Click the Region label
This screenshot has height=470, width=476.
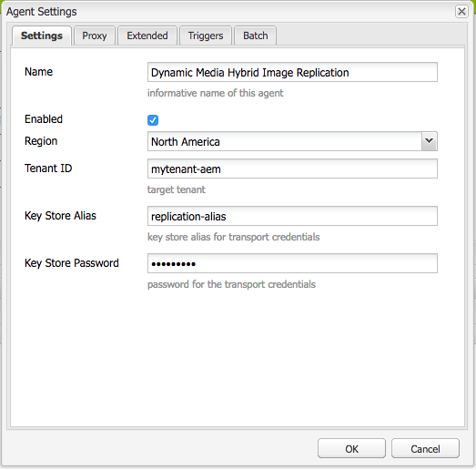click(41, 141)
